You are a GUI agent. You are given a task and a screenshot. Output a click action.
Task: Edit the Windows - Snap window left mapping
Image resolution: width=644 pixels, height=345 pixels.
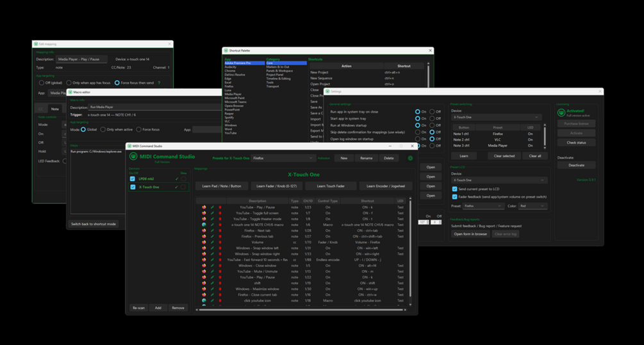click(212, 248)
